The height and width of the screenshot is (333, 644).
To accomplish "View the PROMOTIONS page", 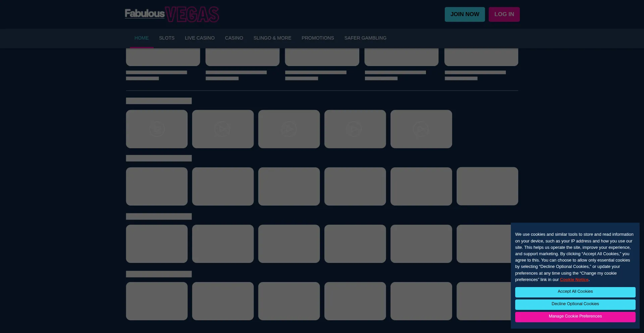I will coord(318,38).
